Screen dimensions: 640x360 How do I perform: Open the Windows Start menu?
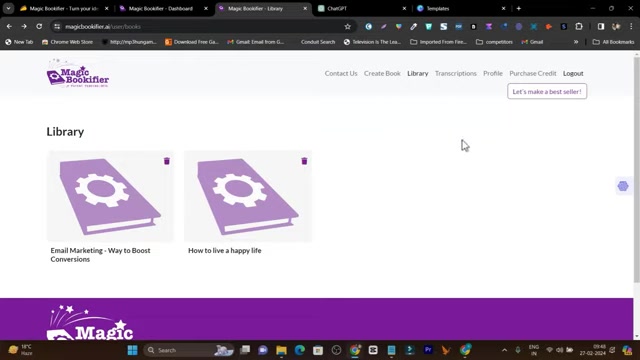pos(132,350)
